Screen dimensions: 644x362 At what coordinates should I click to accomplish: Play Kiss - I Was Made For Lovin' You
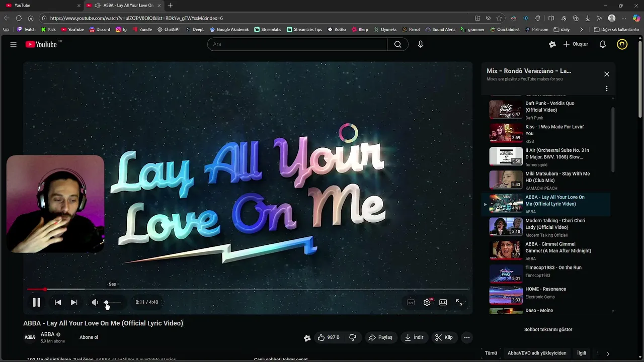point(546,133)
